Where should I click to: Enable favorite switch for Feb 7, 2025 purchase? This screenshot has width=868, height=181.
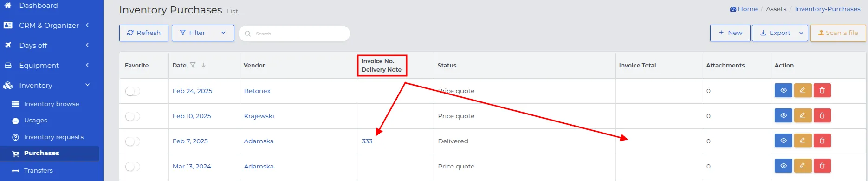click(x=132, y=141)
